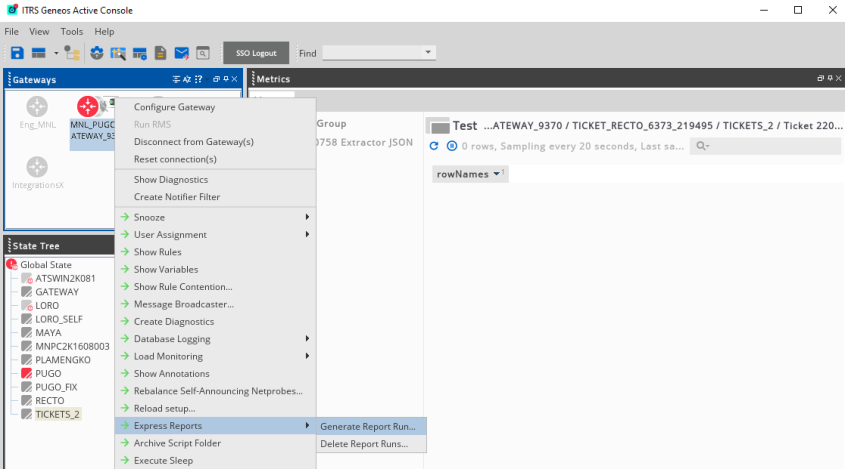Image resolution: width=845 pixels, height=469 pixels.
Task: Click the mail envelope toolbar icon
Action: coord(181,53)
